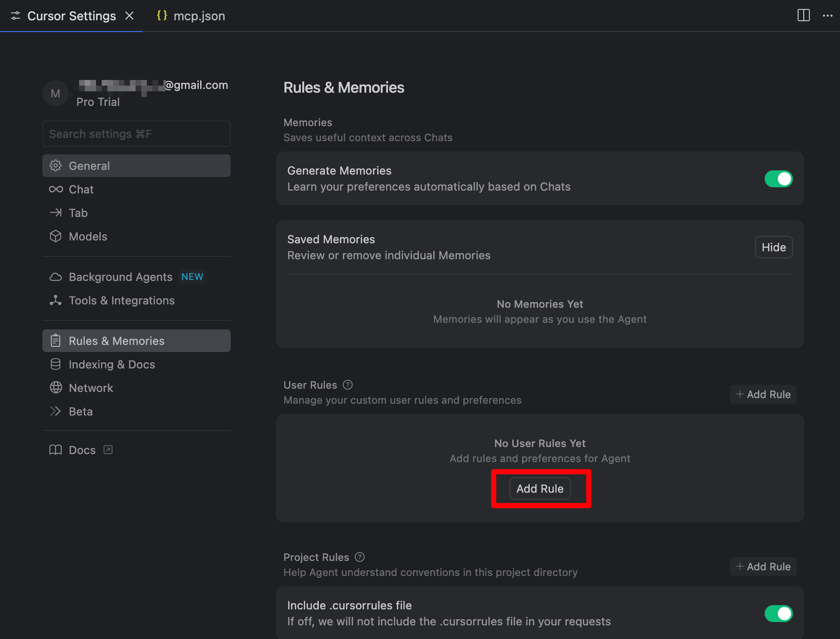Open Indexing & Docs settings
Image resolution: width=840 pixels, height=639 pixels.
pyautogui.click(x=137, y=364)
